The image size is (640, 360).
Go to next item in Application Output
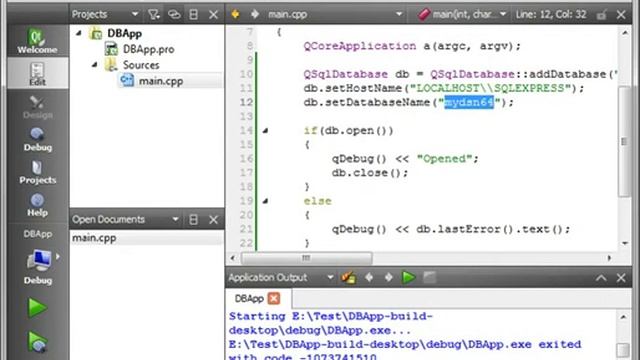388,278
